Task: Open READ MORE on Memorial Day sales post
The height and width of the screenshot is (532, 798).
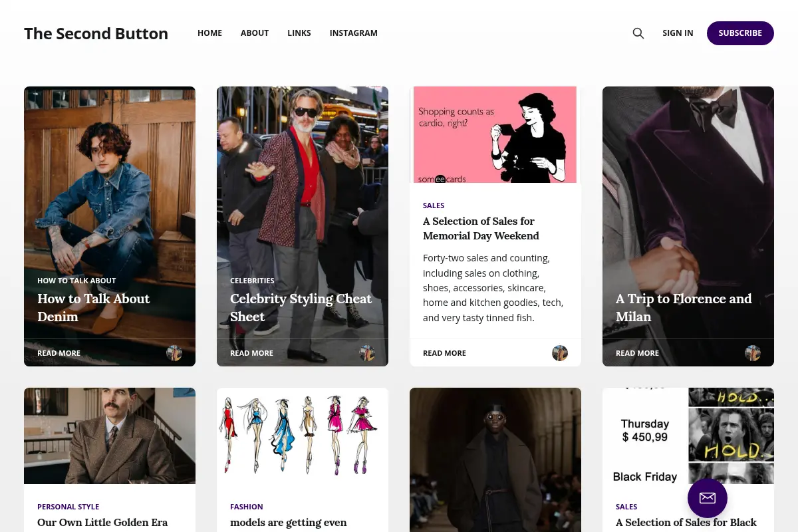Action: coord(444,353)
